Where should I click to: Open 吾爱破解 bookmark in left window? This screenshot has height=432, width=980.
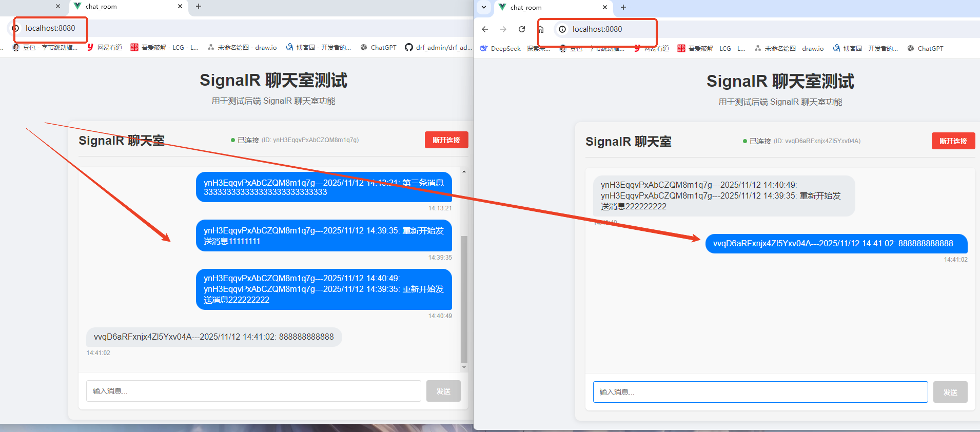click(x=165, y=47)
